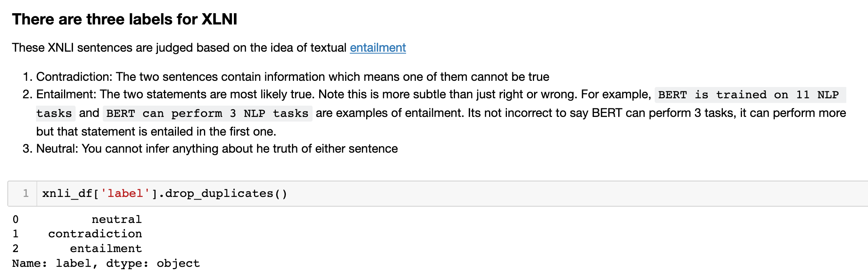Click the 'entailment' output row value
The height and width of the screenshot is (275, 868).
click(x=106, y=249)
